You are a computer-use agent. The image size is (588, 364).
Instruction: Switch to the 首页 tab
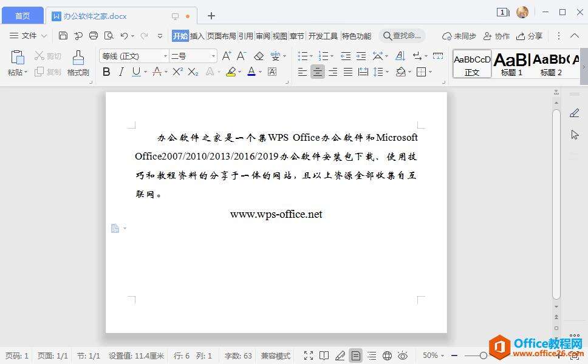(22, 16)
